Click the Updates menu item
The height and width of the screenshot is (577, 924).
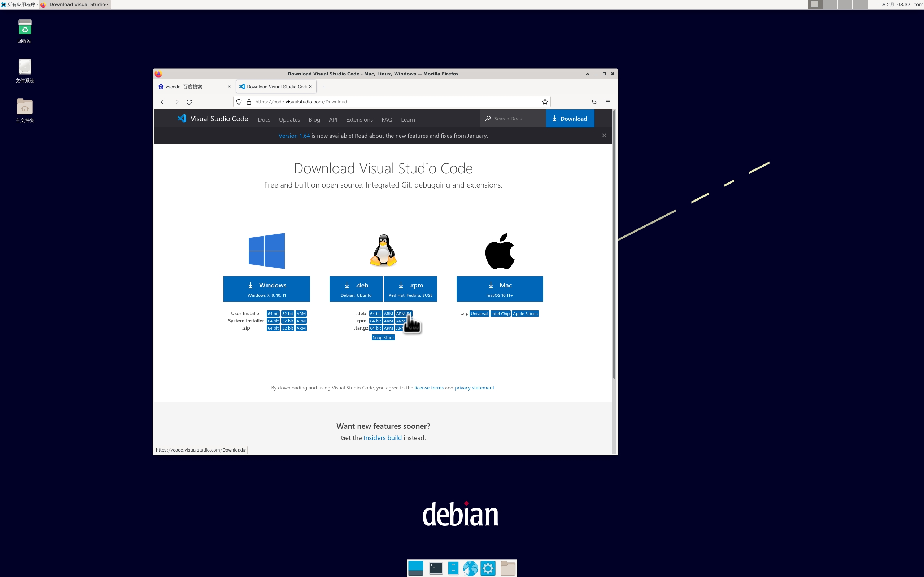click(x=289, y=119)
